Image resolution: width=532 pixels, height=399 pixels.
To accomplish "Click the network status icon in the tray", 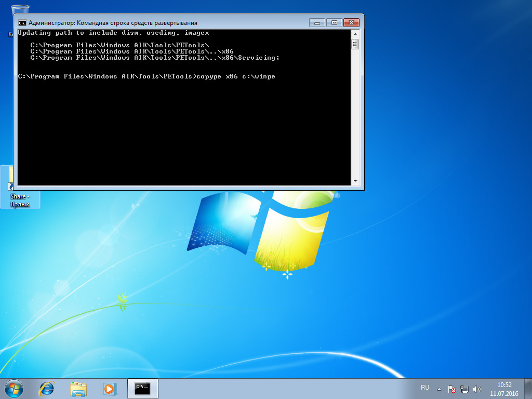I will point(464,389).
